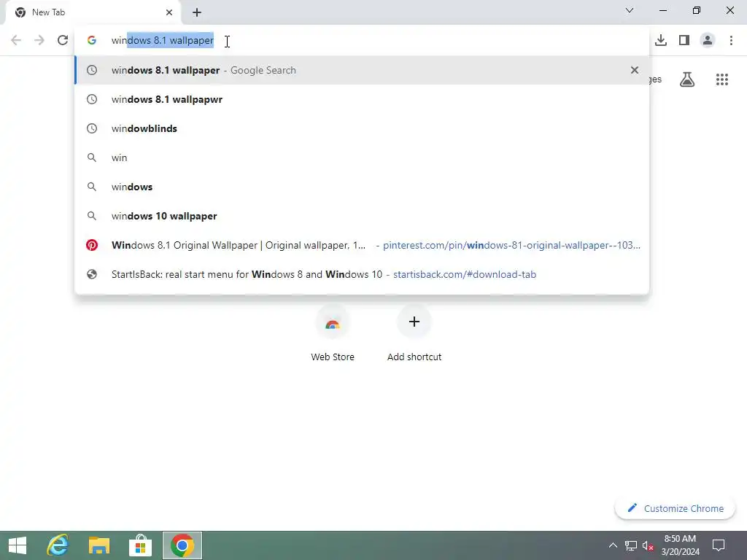
Task: Open the Downloads icon in toolbar
Action: point(661,40)
